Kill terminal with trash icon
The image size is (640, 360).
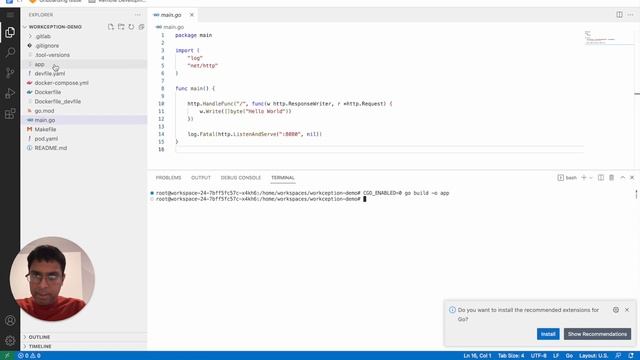pos(611,178)
